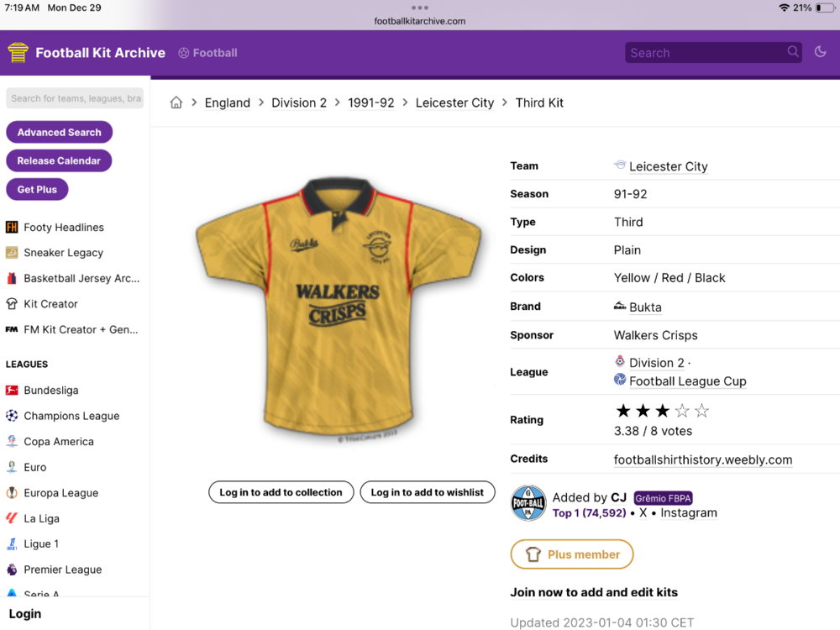Click the Get Plus button
Screen dimensions: 840x630
pyautogui.click(x=37, y=189)
